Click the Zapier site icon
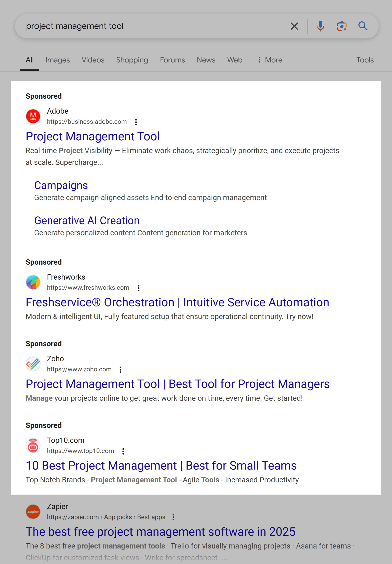Image resolution: width=392 pixels, height=564 pixels. (x=33, y=512)
